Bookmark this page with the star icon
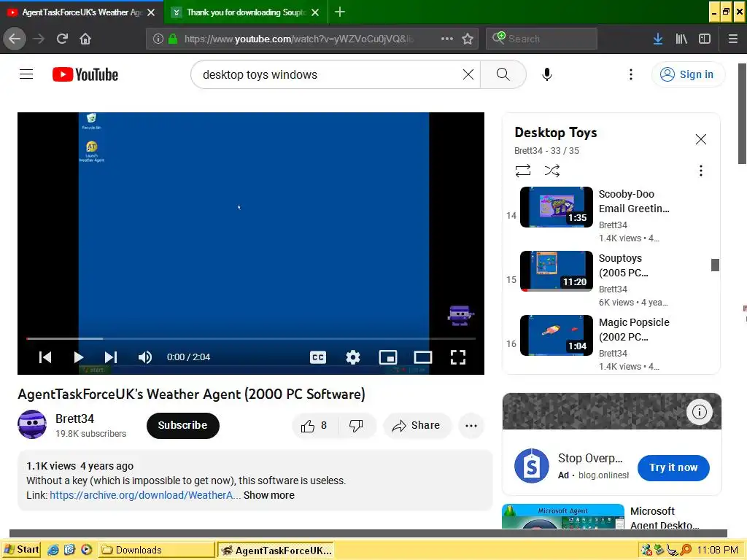Image resolution: width=747 pixels, height=560 pixels. click(468, 39)
